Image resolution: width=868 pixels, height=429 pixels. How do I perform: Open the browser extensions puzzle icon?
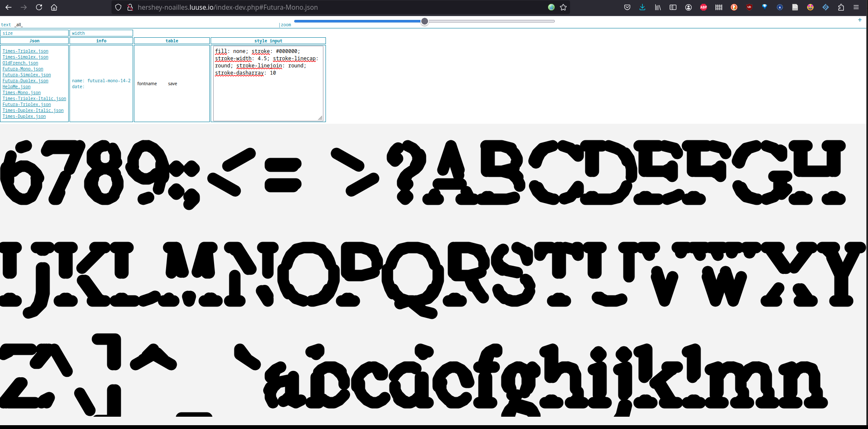pyautogui.click(x=841, y=7)
